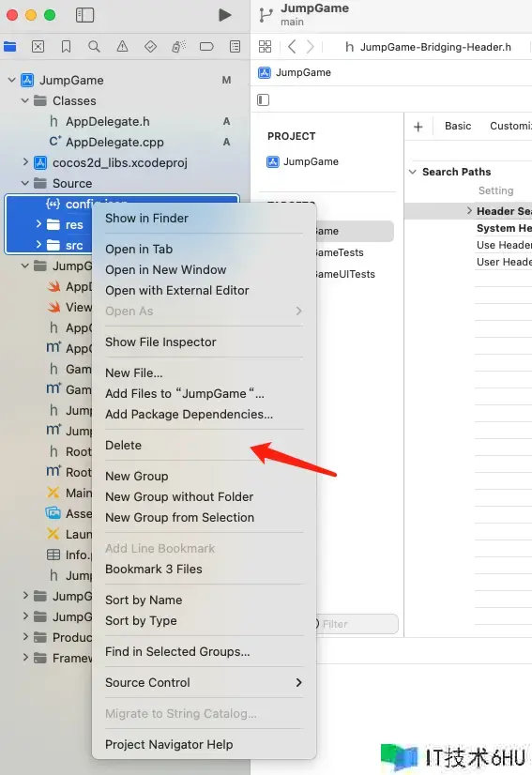Image resolution: width=532 pixels, height=775 pixels.
Task: Select the JumpGame-Bridging-Header.h tab
Action: pyautogui.click(x=428, y=47)
